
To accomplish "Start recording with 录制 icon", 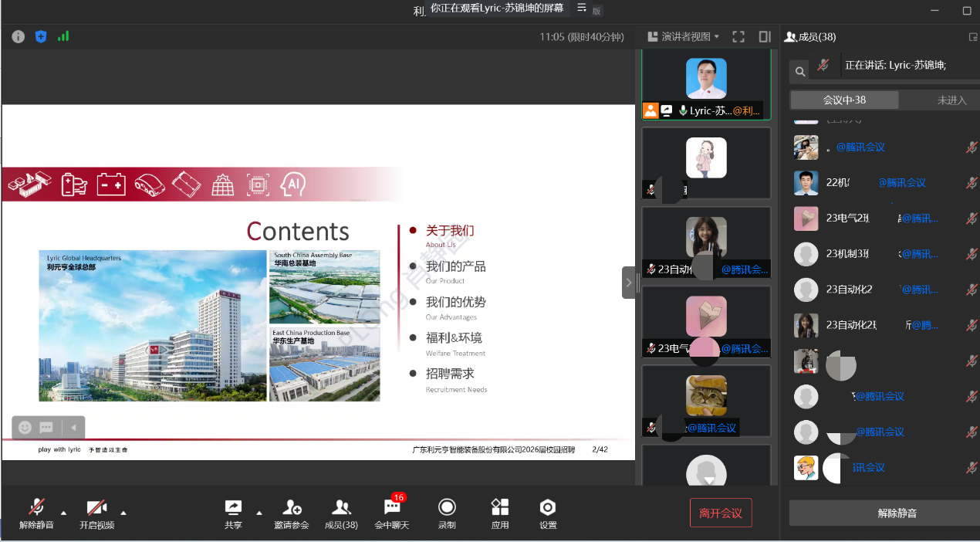I will coord(447,514).
